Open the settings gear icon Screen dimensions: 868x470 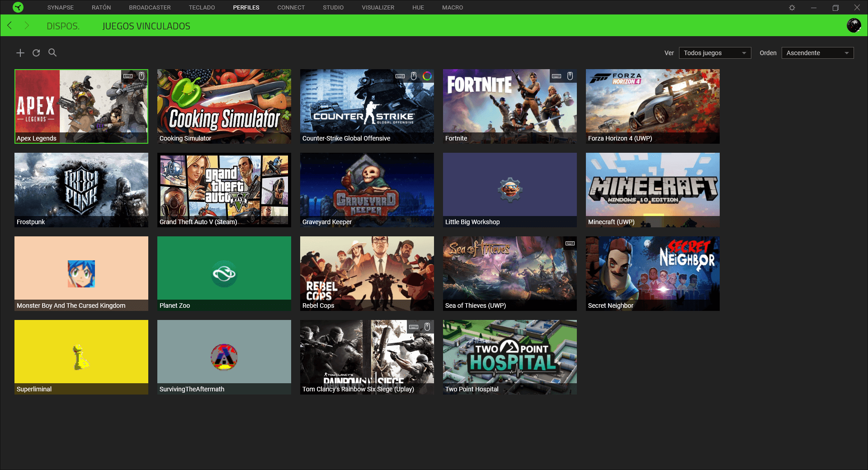coord(792,8)
